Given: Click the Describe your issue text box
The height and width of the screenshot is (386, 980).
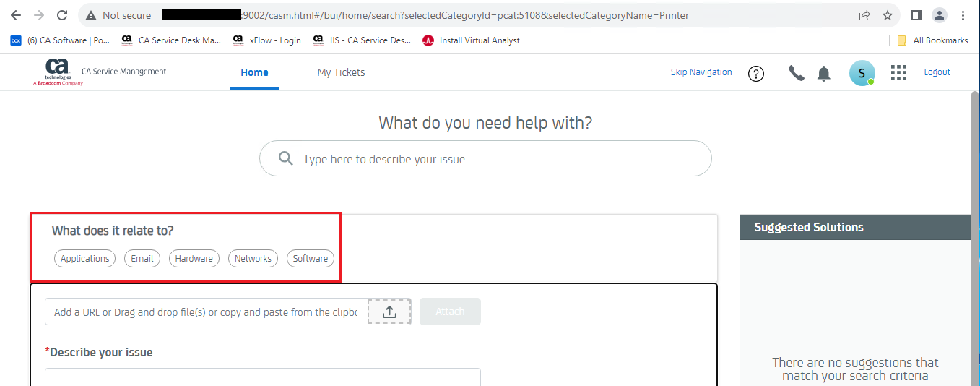Looking at the screenshot, I should pos(263,377).
